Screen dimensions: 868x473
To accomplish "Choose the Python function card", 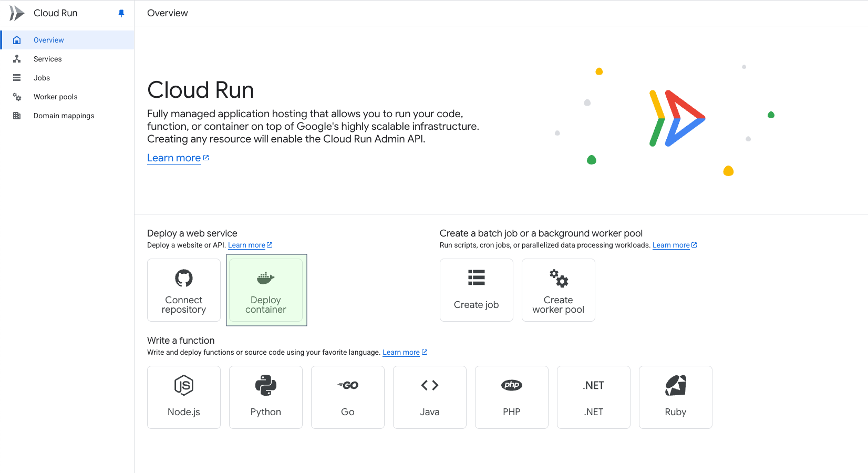I will coord(266,397).
